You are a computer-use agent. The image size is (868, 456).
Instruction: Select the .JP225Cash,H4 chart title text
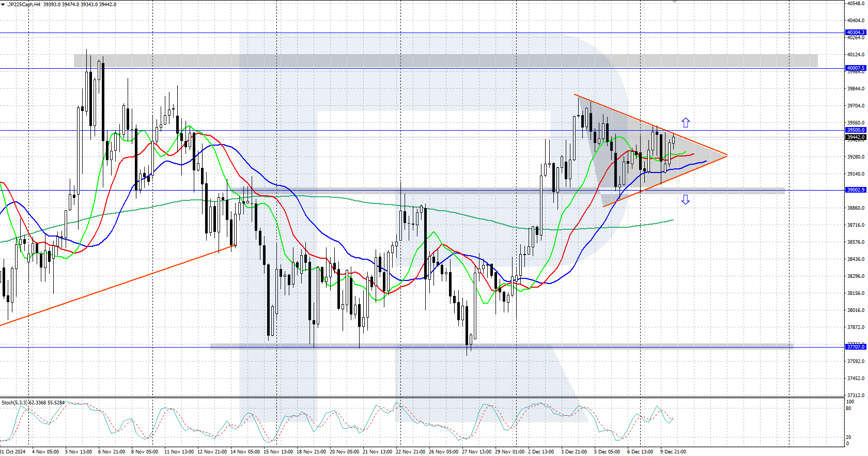(23, 5)
